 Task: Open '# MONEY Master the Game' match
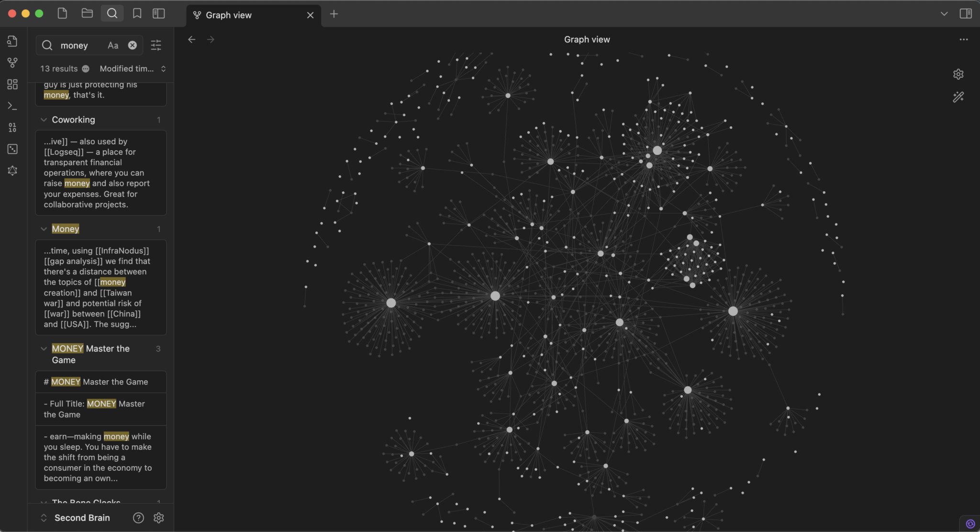coord(101,382)
